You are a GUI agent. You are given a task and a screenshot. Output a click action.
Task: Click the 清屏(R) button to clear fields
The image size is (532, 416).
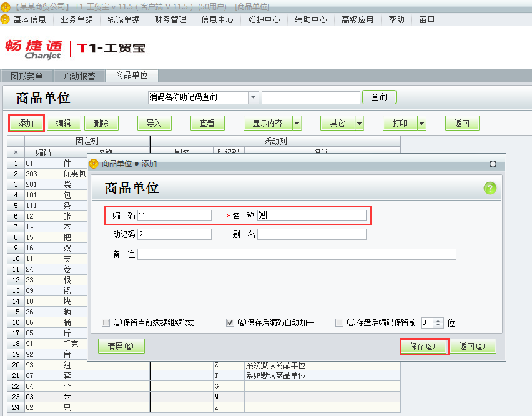(x=121, y=345)
